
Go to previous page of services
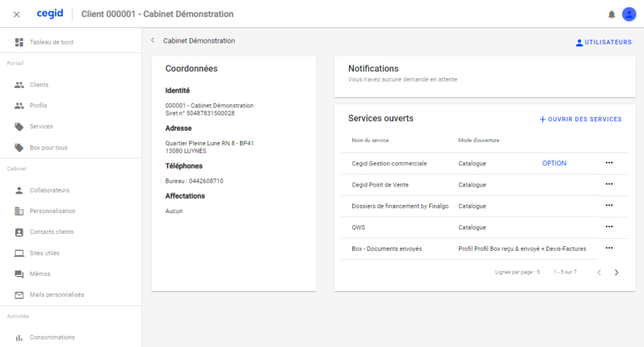[599, 272]
